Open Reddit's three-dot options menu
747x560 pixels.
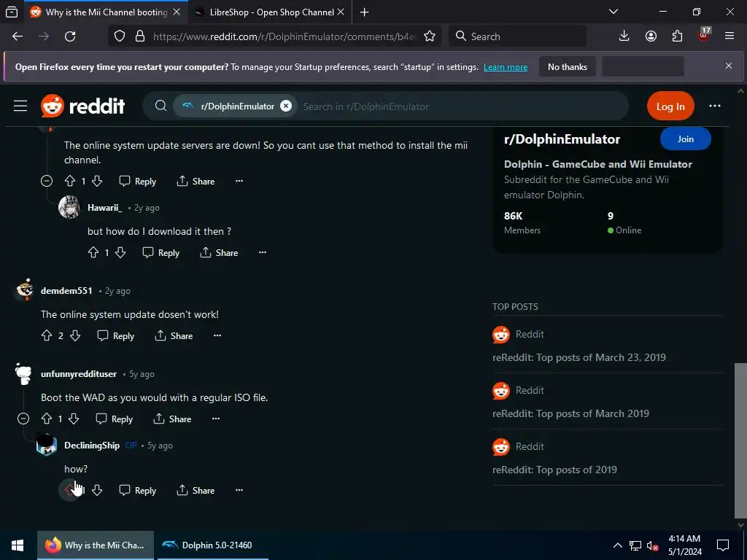[715, 106]
